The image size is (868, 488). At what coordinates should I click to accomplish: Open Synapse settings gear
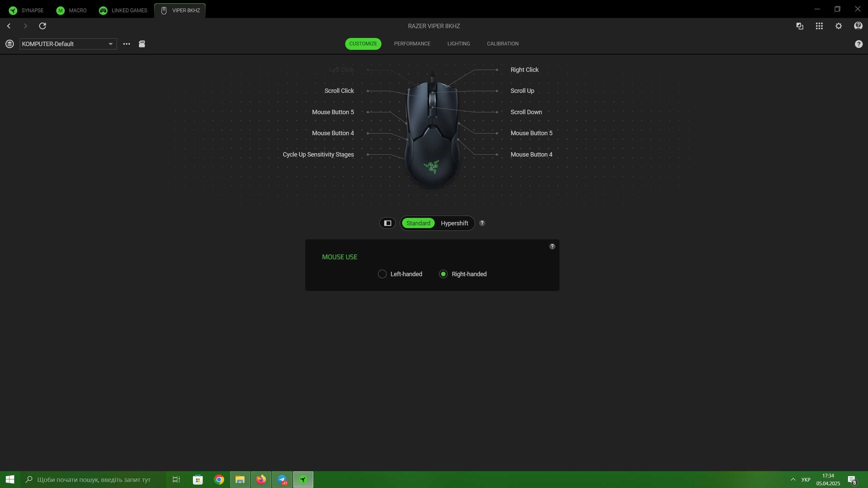[839, 26]
